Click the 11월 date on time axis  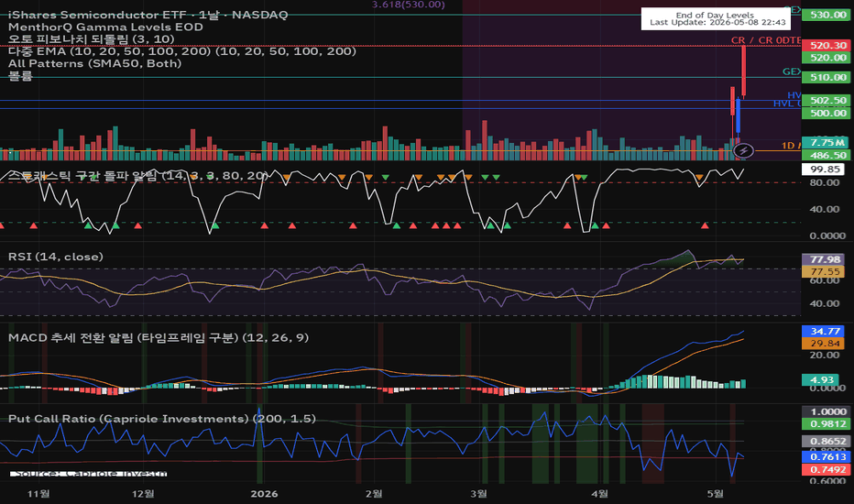point(38,494)
